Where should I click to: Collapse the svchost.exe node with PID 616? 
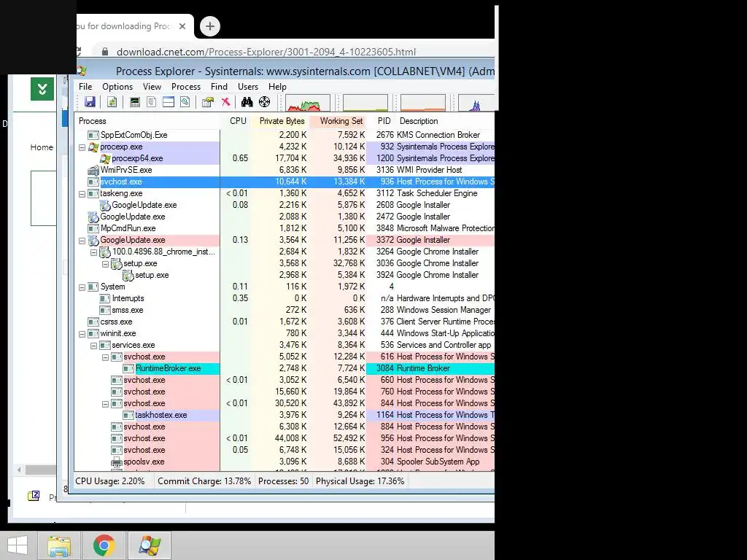coord(105,357)
